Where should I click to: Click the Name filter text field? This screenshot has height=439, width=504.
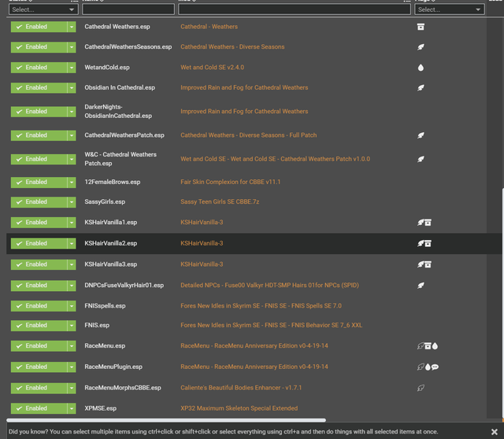pyautogui.click(x=128, y=9)
